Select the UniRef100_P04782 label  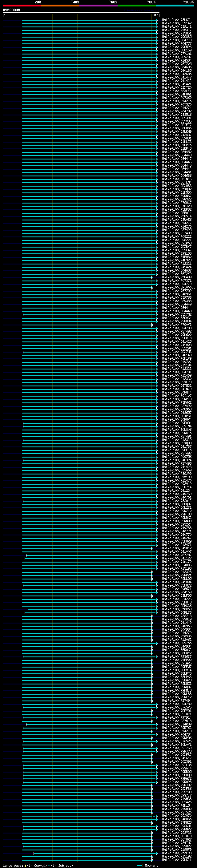coord(177,111)
